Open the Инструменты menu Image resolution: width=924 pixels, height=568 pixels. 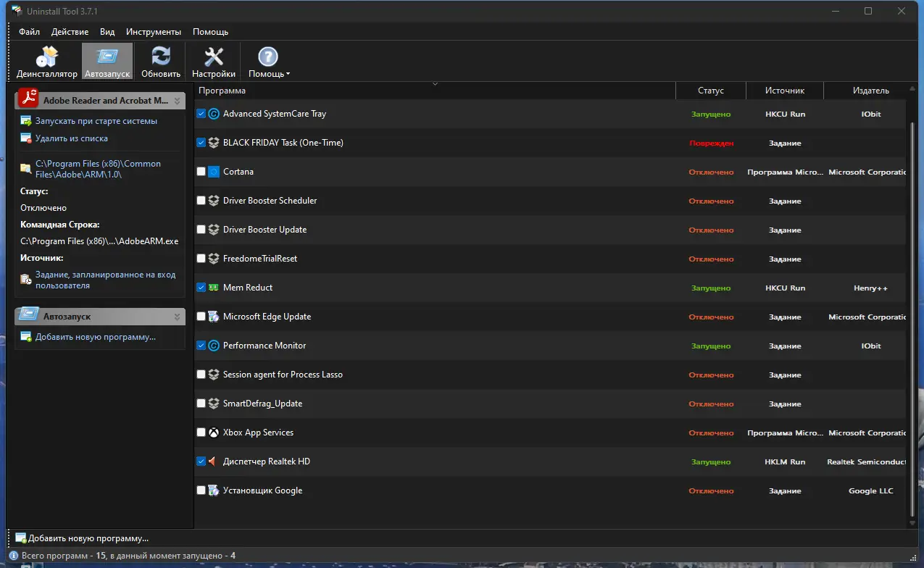pyautogui.click(x=154, y=32)
